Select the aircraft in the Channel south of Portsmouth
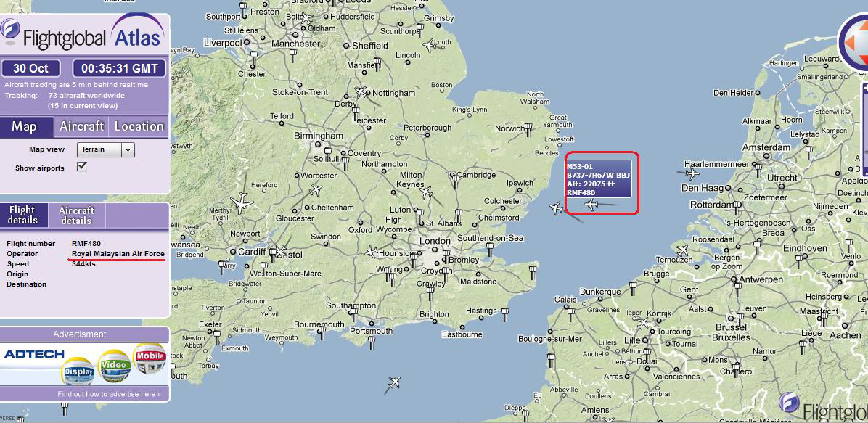The image size is (868, 423). [x=394, y=382]
